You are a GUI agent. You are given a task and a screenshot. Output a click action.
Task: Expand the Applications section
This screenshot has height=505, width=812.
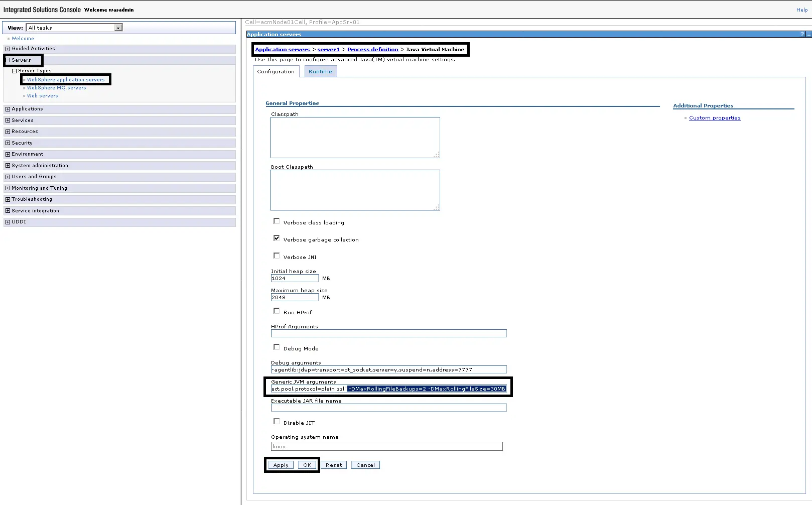tap(8, 108)
